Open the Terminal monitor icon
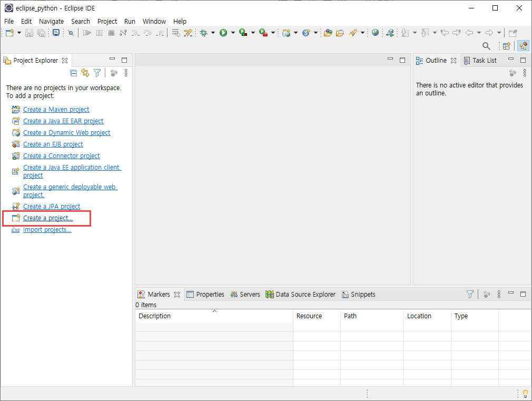This screenshot has height=401, width=532. pos(56,33)
